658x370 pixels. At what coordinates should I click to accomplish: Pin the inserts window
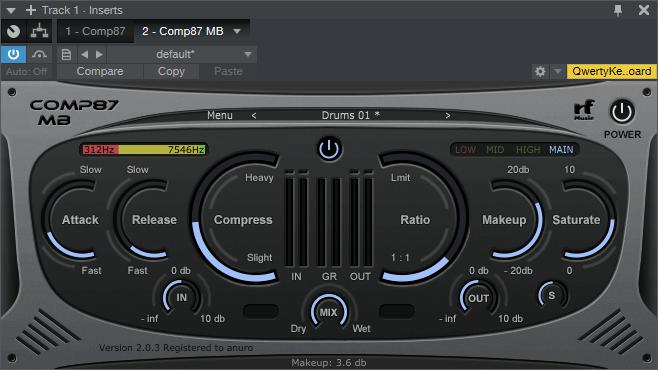point(618,10)
